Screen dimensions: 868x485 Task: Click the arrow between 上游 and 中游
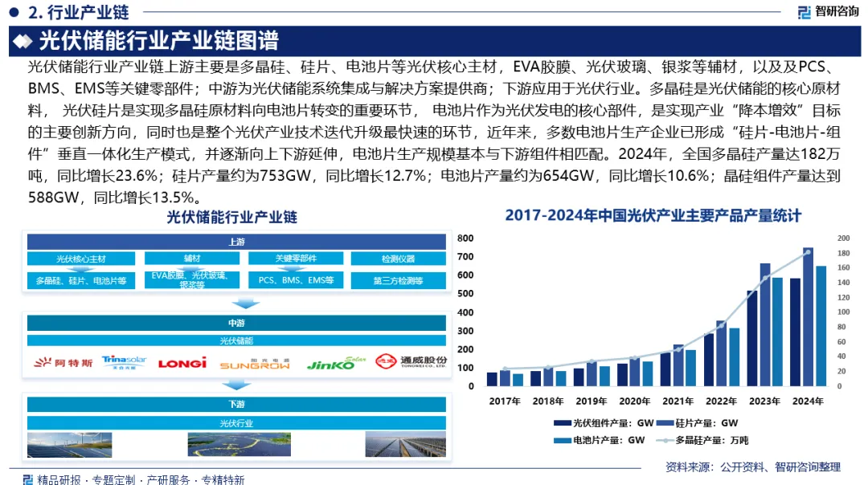click(x=246, y=304)
